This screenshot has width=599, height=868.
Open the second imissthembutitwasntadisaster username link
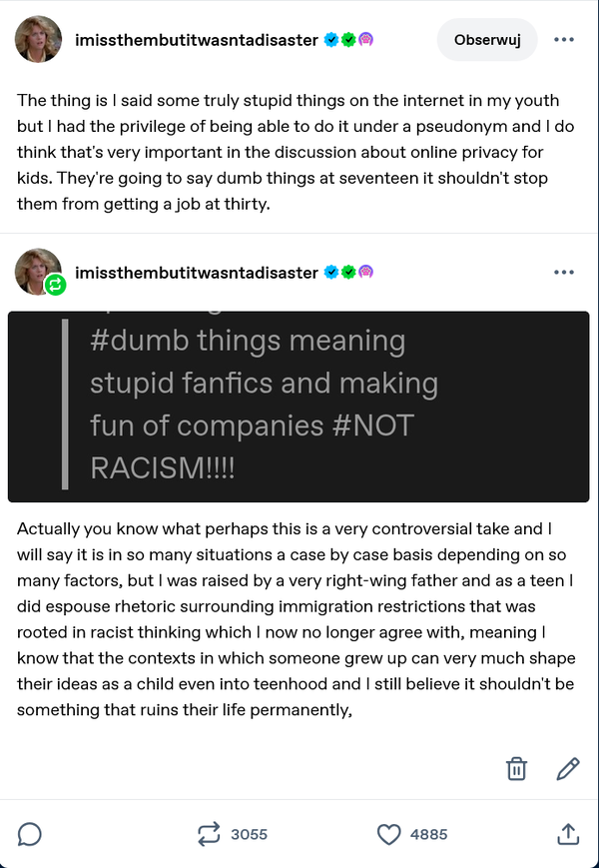coord(197,273)
